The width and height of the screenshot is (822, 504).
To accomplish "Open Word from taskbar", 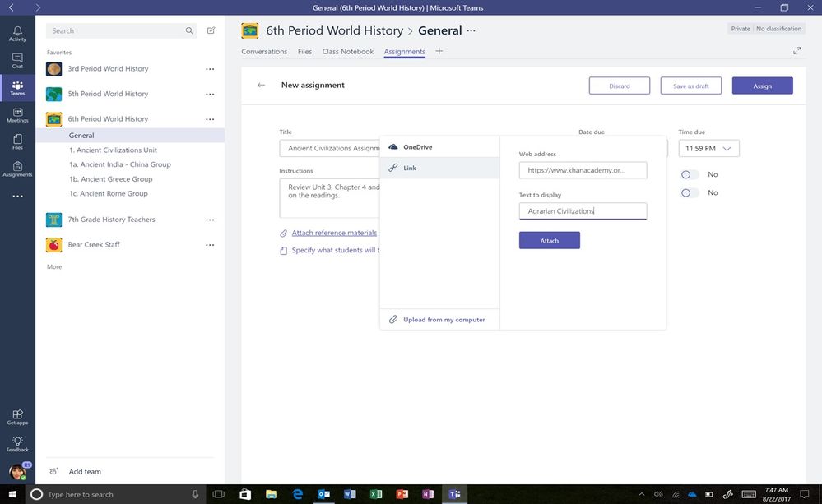I will [x=350, y=494].
